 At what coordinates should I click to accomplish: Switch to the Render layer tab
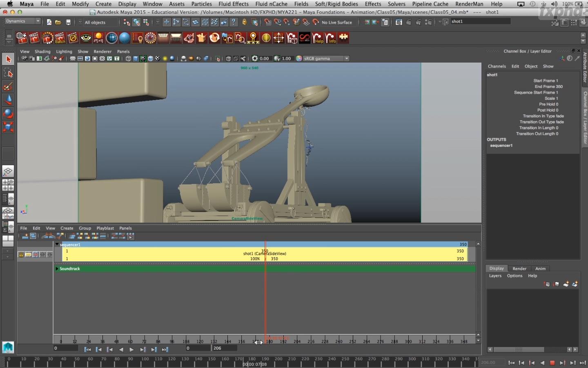pos(519,269)
